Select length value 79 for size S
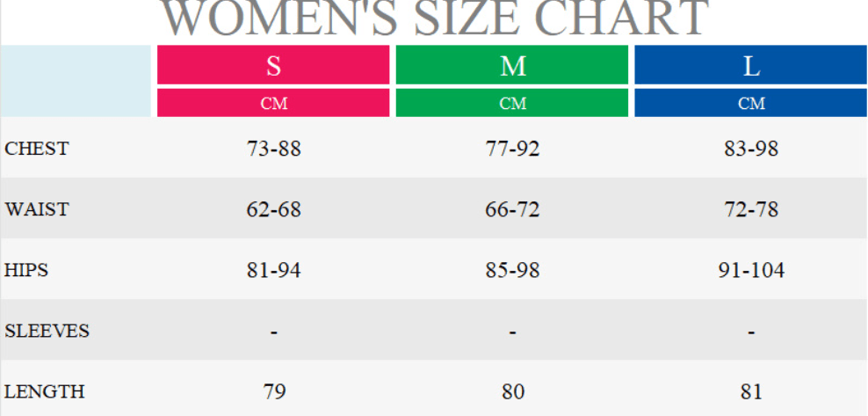This screenshot has height=416, width=868. (x=274, y=392)
